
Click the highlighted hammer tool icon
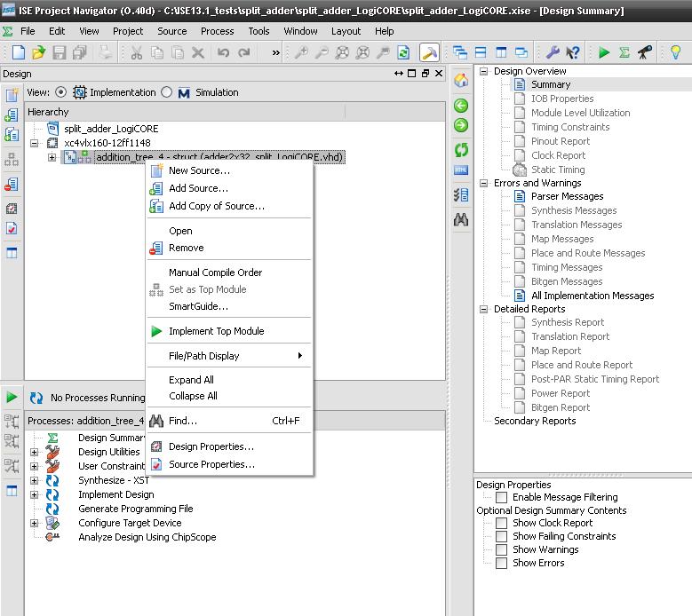[x=429, y=53]
